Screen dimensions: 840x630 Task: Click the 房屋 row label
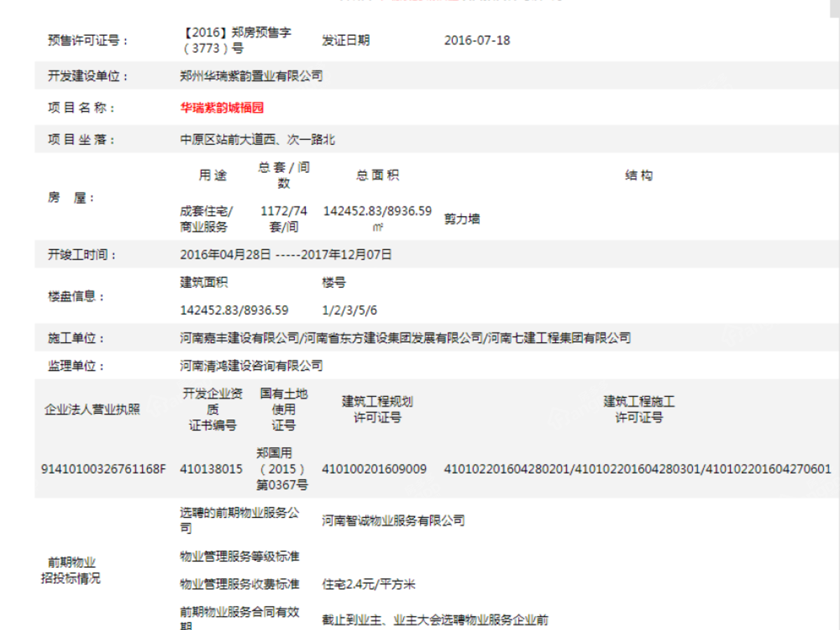point(71,197)
